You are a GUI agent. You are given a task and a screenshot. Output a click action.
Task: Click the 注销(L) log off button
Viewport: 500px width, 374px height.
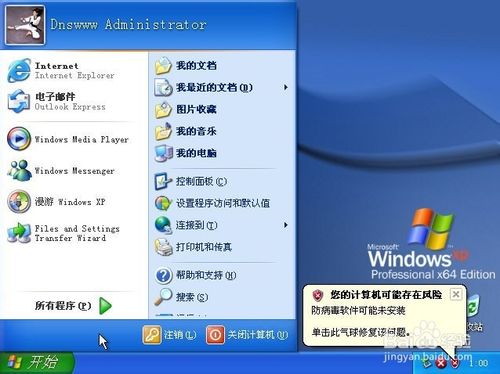pos(169,334)
